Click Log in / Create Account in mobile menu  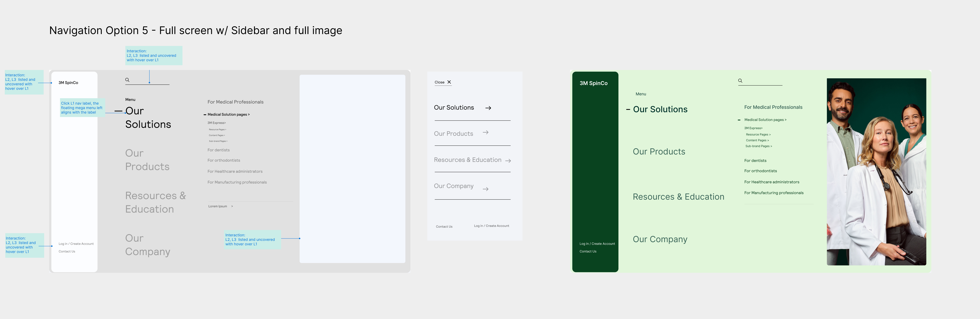(x=491, y=226)
